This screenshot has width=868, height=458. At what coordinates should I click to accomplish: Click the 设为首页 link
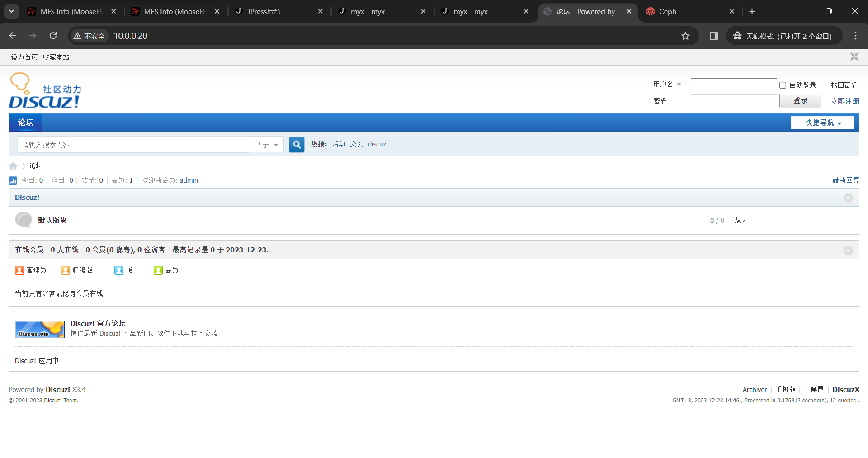coord(24,57)
